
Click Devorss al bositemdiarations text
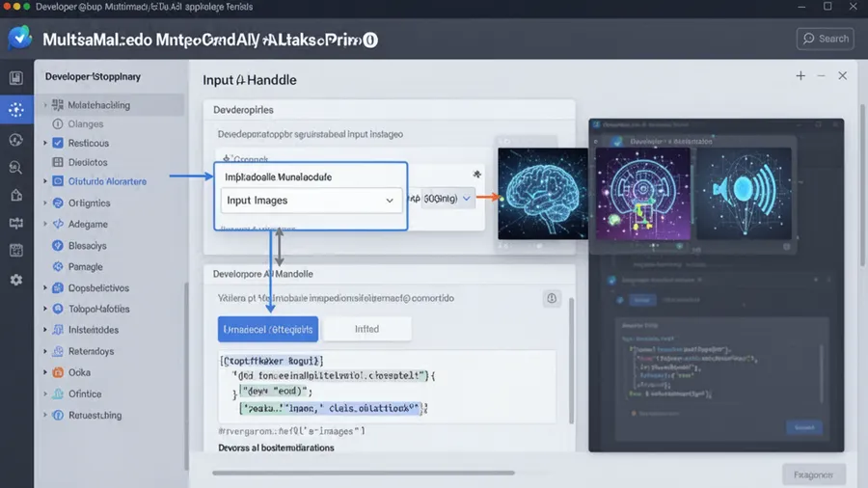(x=276, y=447)
